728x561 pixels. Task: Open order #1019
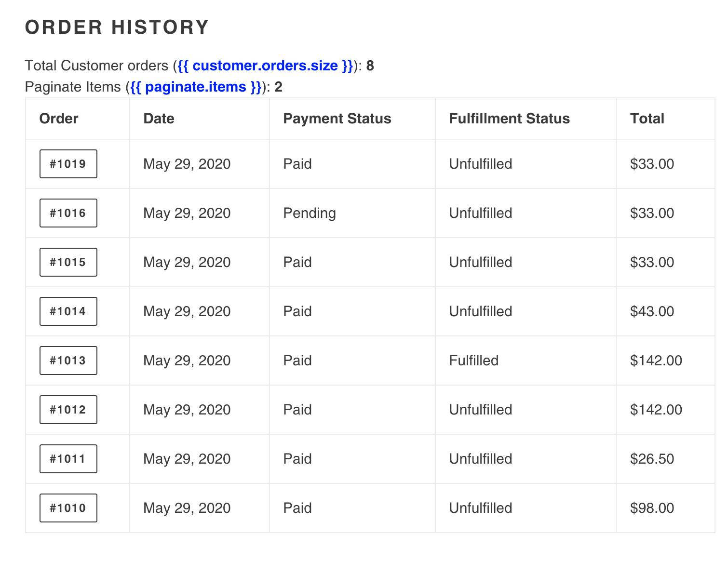coord(68,164)
